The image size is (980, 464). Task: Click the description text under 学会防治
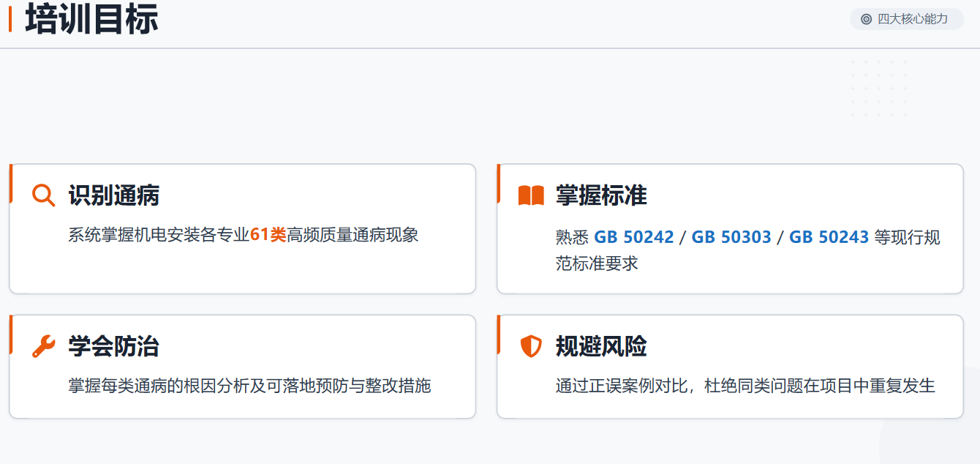pos(250,386)
